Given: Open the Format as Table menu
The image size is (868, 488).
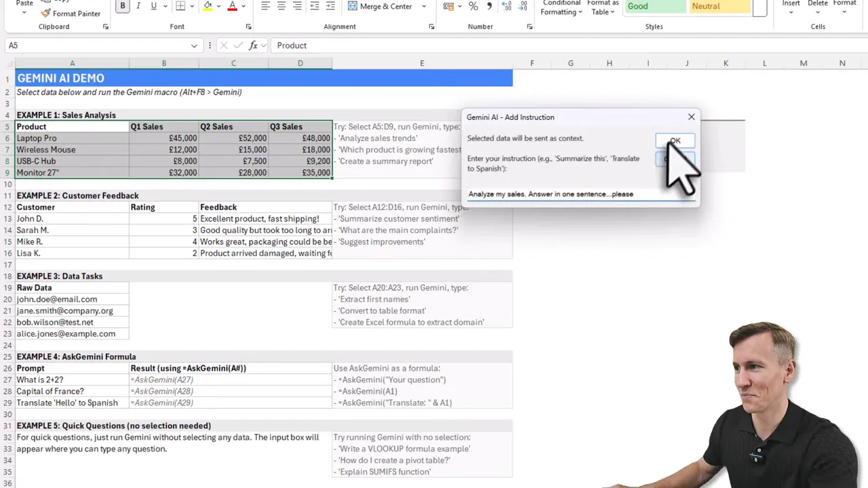Looking at the screenshot, I should pyautogui.click(x=602, y=7).
